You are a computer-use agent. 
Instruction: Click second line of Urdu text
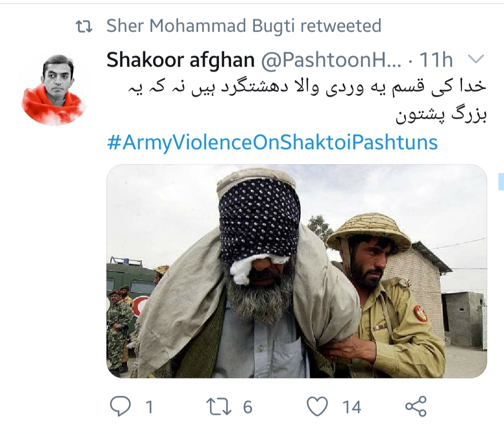pos(441,116)
